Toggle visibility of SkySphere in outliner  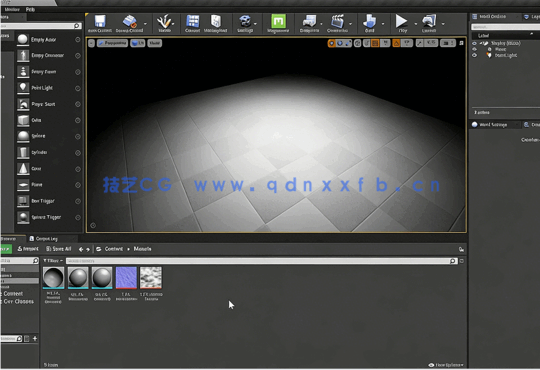[x=475, y=43]
